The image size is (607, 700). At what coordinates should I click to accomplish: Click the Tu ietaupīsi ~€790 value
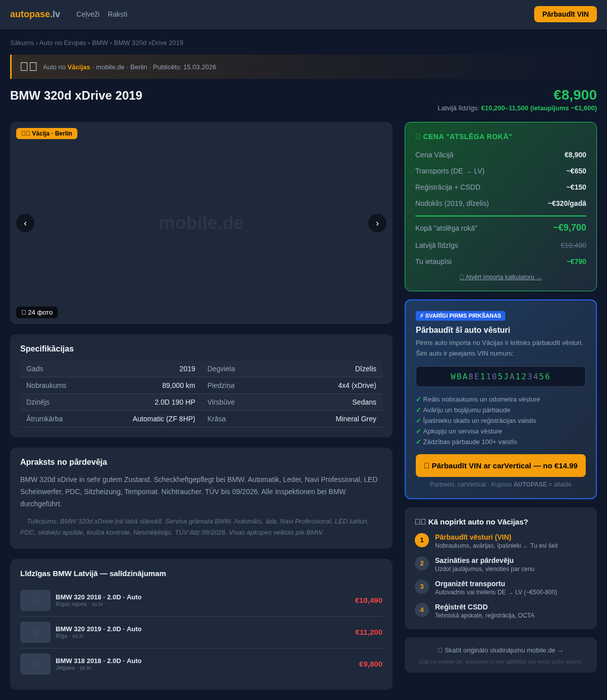(576, 261)
